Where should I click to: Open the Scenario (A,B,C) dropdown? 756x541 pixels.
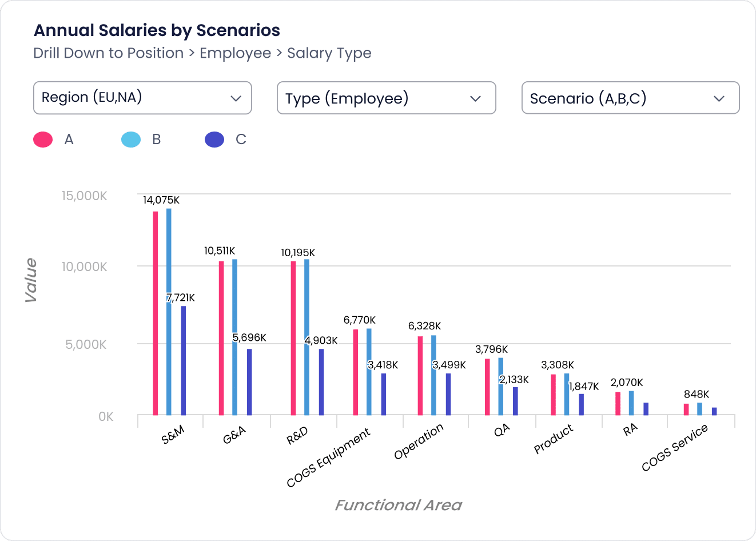pos(630,98)
